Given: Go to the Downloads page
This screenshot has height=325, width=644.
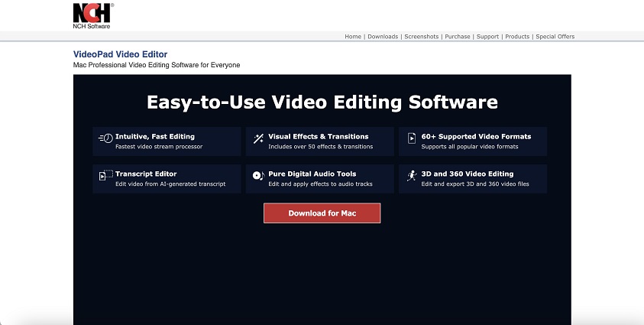Looking at the screenshot, I should point(383,37).
